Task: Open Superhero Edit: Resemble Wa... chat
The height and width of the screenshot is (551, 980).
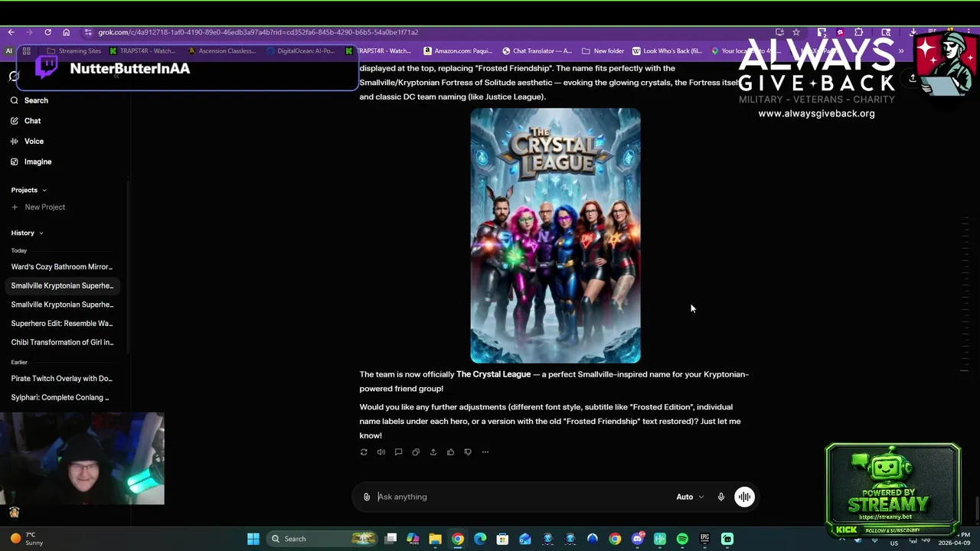Action: point(62,323)
